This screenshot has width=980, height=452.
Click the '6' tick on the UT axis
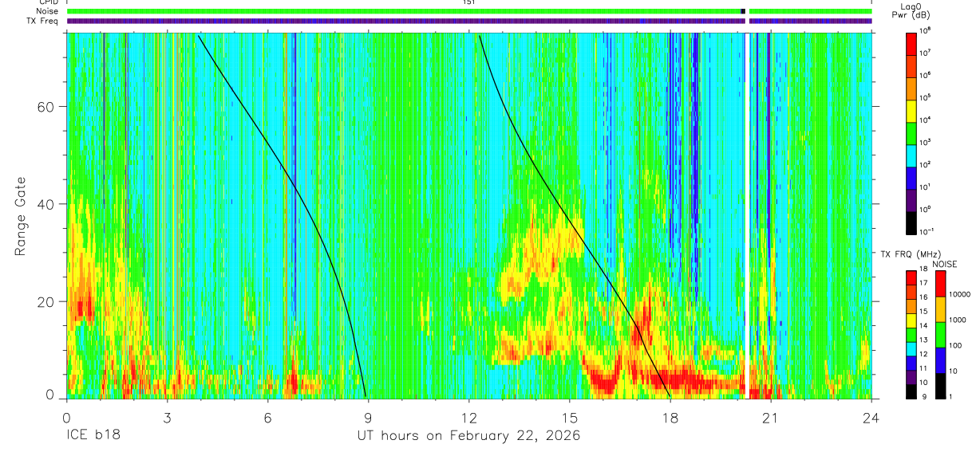tap(267, 417)
